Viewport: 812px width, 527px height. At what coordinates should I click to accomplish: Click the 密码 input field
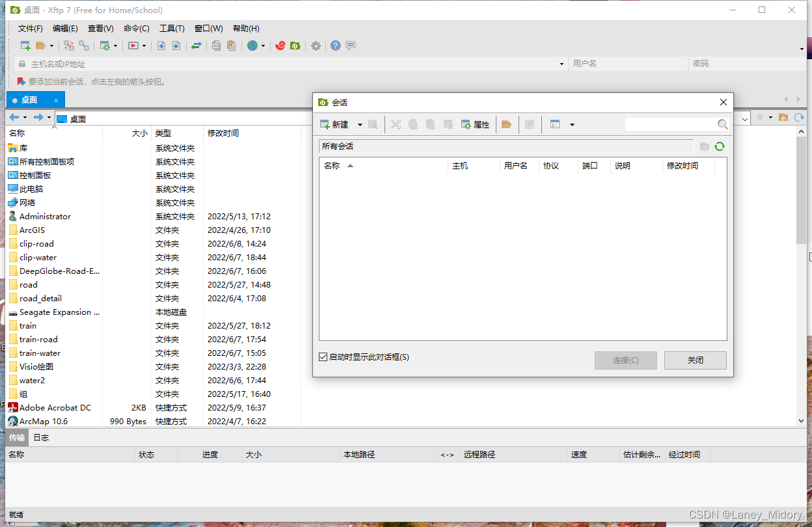tap(748, 64)
